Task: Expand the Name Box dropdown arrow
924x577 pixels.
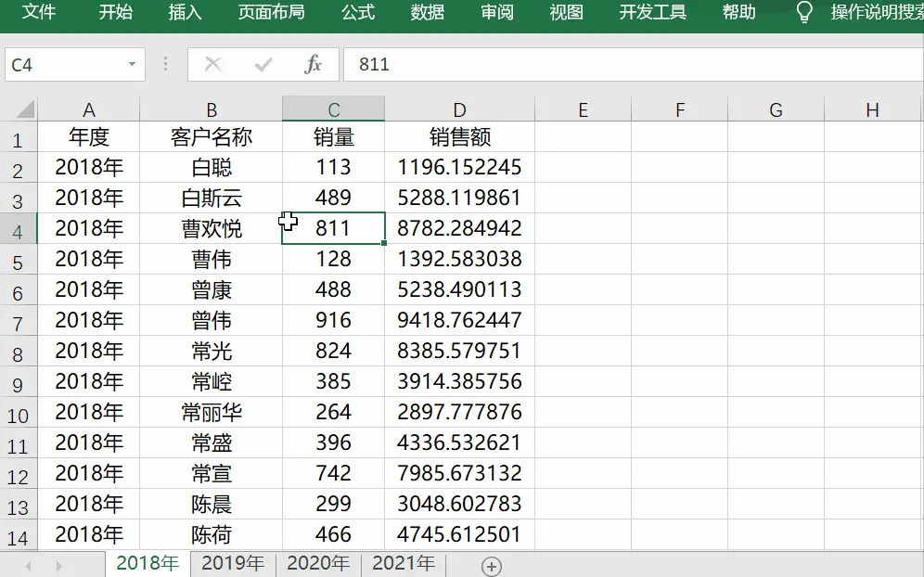Action: coord(132,64)
